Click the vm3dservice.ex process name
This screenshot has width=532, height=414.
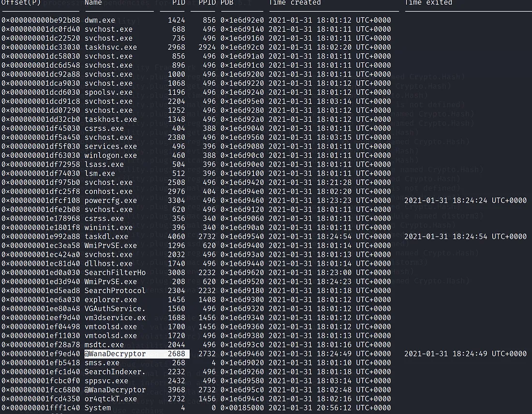coord(115,318)
